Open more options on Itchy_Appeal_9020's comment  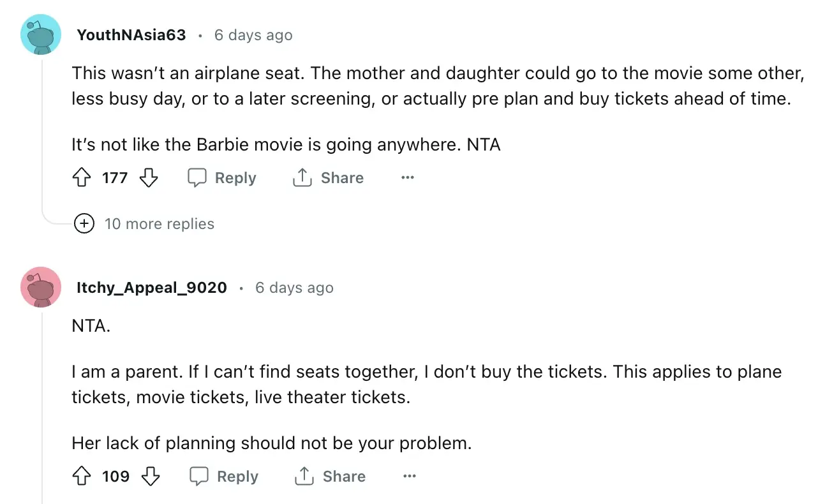pos(410,477)
